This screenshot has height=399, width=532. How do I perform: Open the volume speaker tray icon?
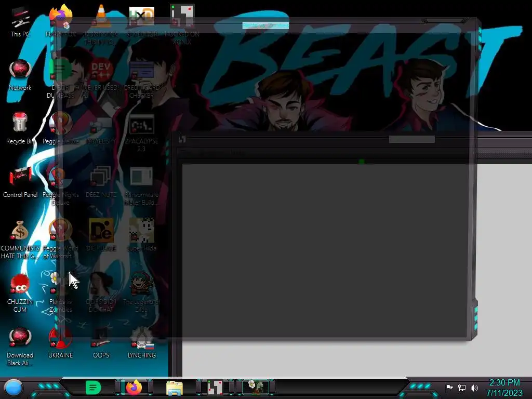[x=474, y=388]
